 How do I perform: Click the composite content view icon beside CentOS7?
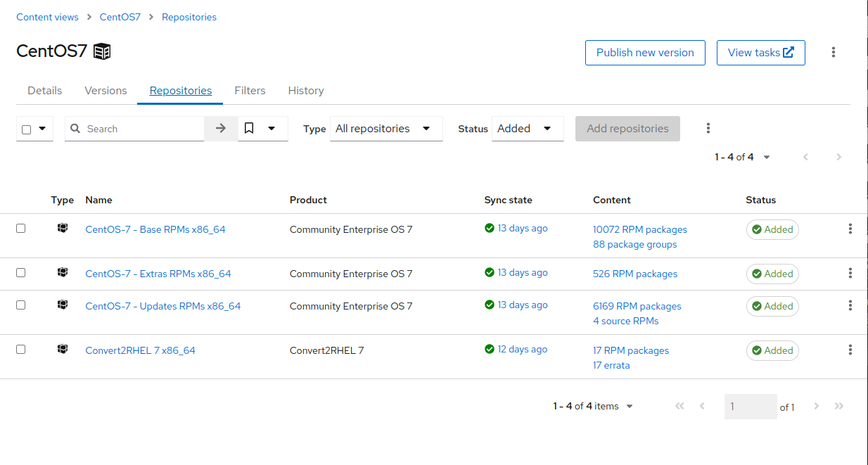[102, 51]
